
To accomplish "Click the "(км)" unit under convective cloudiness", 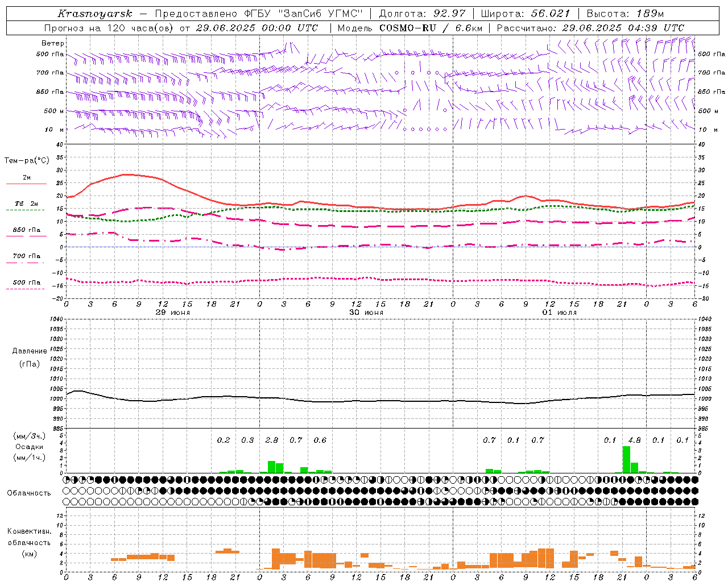I will tap(29, 554).
